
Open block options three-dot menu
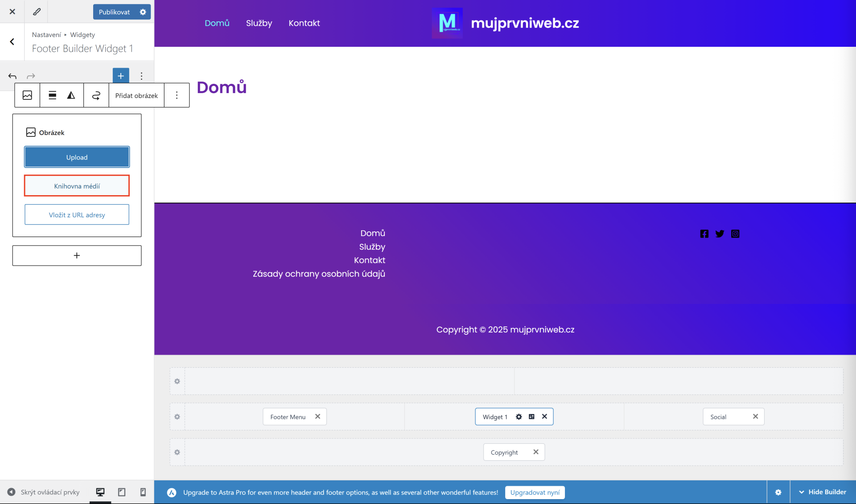click(177, 95)
